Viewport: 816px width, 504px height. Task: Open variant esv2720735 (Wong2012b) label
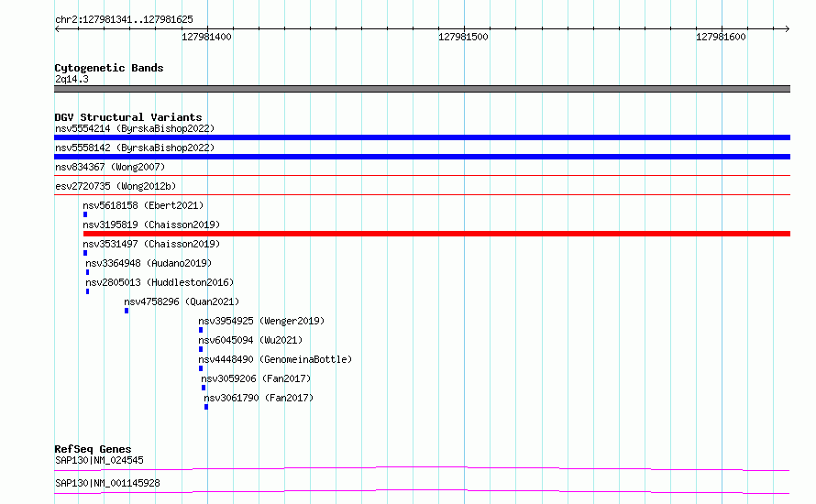coord(116,186)
